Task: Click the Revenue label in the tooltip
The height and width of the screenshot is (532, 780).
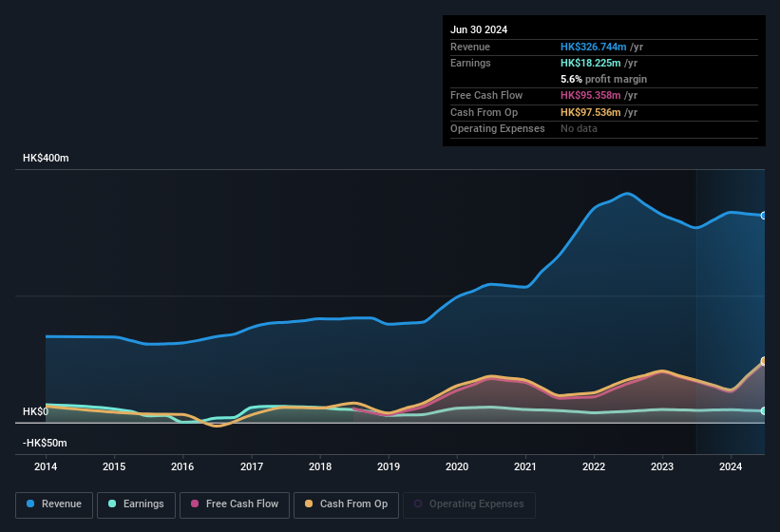Action: 470,47
